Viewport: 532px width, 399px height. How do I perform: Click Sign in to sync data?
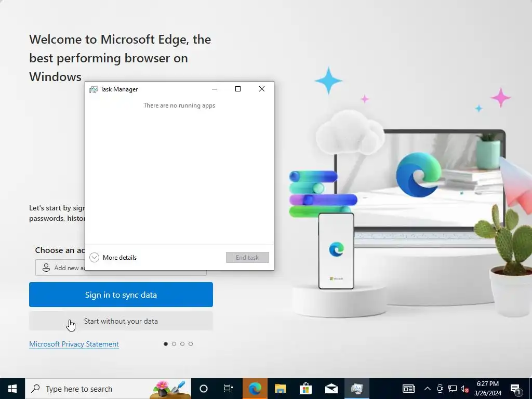[x=121, y=295]
